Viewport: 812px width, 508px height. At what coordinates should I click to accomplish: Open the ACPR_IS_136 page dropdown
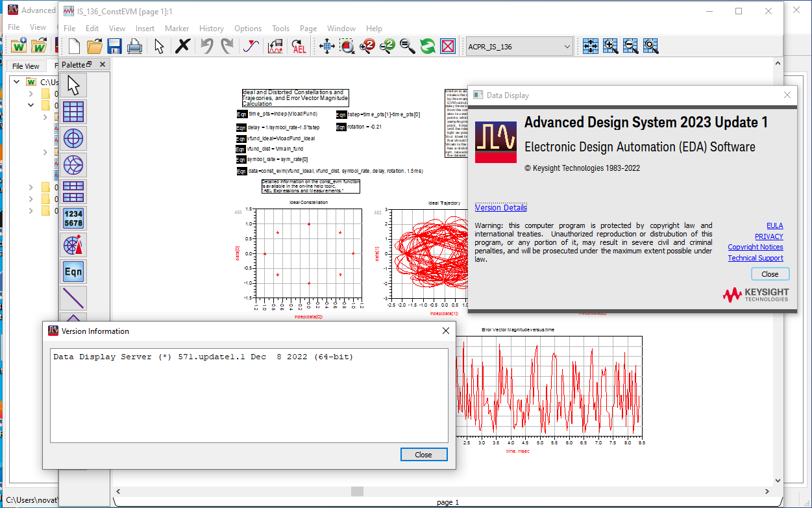(x=567, y=46)
